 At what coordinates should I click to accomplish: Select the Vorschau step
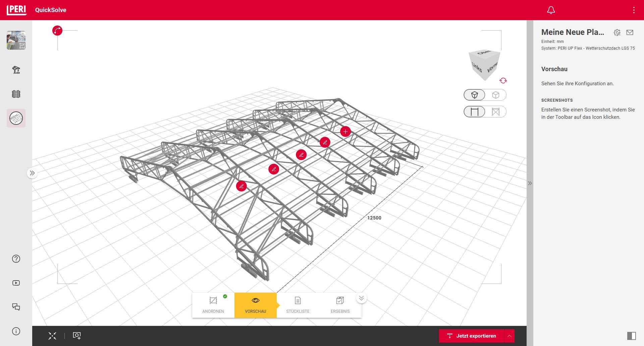click(x=256, y=305)
